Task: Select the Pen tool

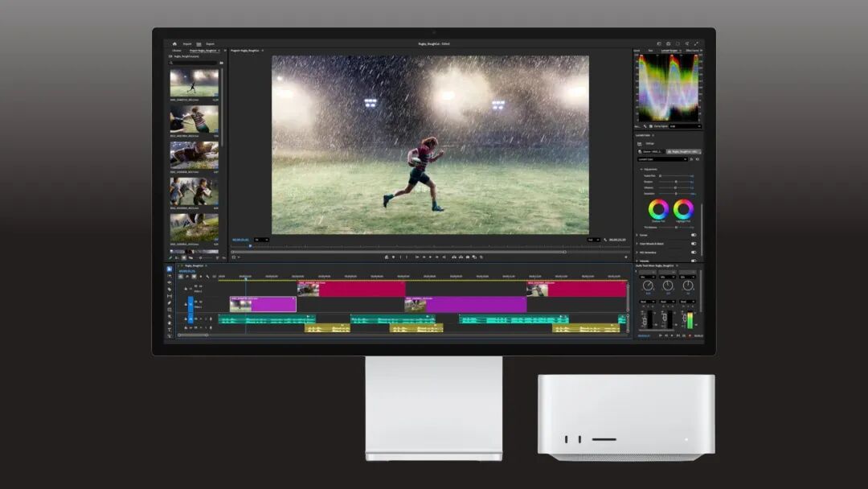Action: click(170, 303)
